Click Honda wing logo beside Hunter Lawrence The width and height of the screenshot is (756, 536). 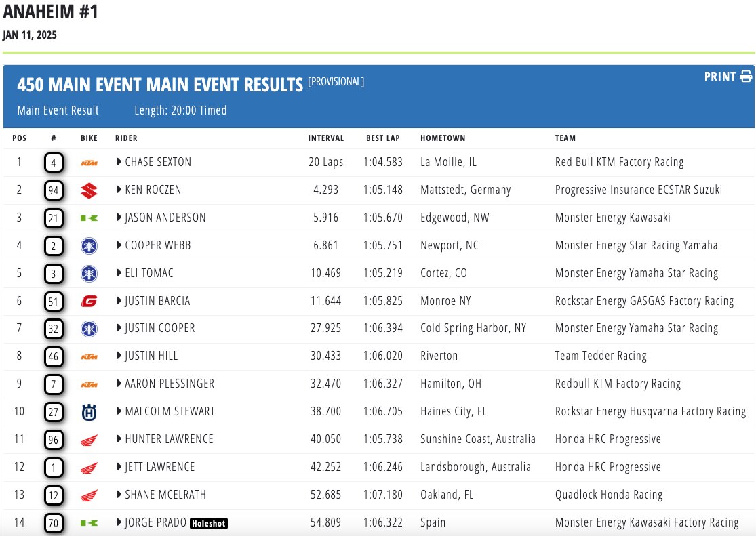pyautogui.click(x=89, y=439)
